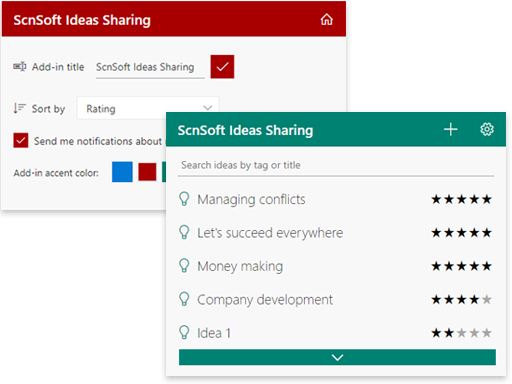Choose the blue accent color swatch

(122, 172)
